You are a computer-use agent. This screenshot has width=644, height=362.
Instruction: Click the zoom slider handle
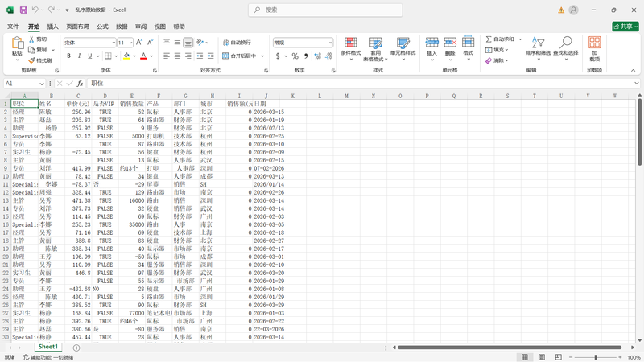coord(596,357)
